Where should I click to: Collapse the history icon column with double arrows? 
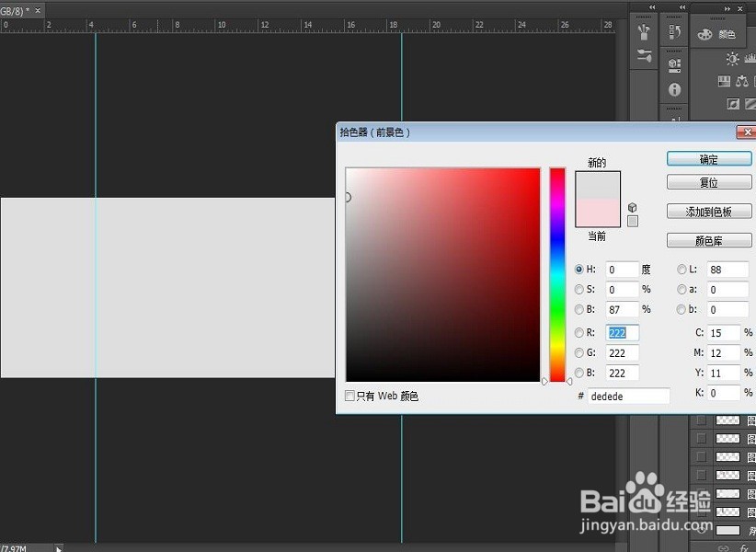(x=682, y=7)
